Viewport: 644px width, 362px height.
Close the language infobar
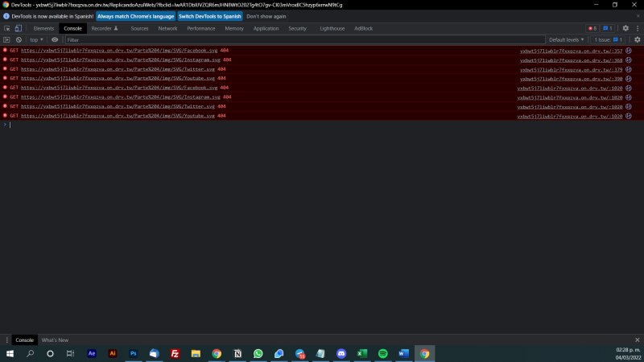tap(638, 16)
